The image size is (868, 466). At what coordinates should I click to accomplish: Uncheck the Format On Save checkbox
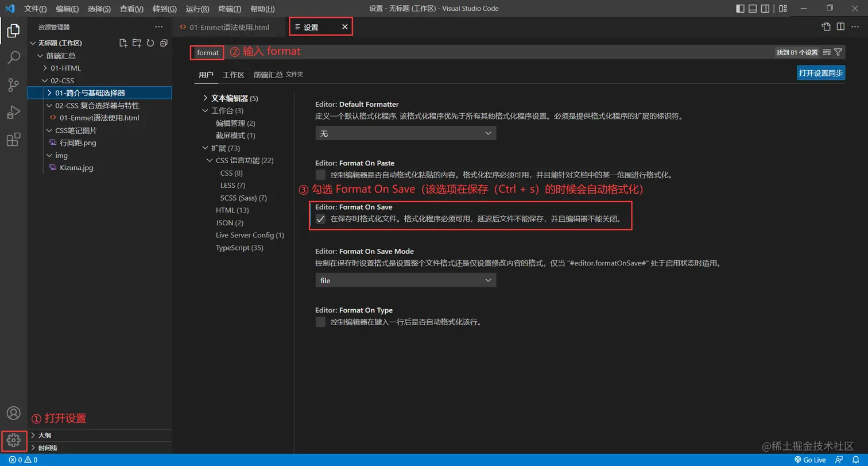(x=320, y=219)
